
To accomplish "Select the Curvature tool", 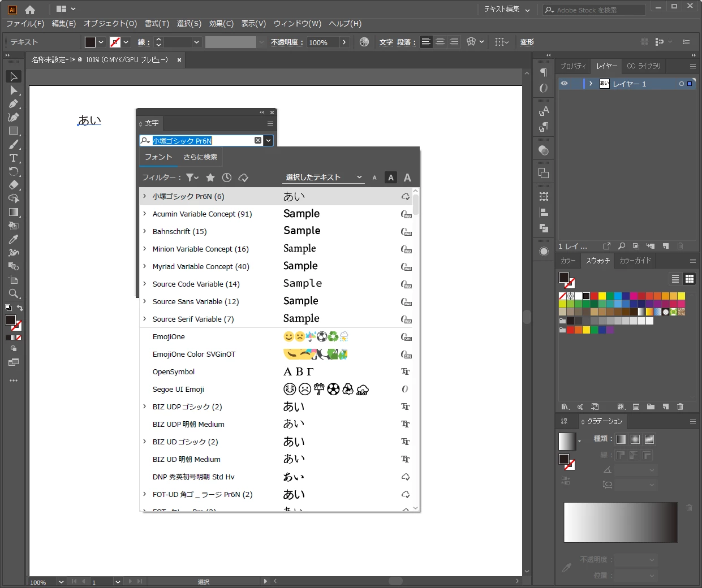I will (14, 117).
